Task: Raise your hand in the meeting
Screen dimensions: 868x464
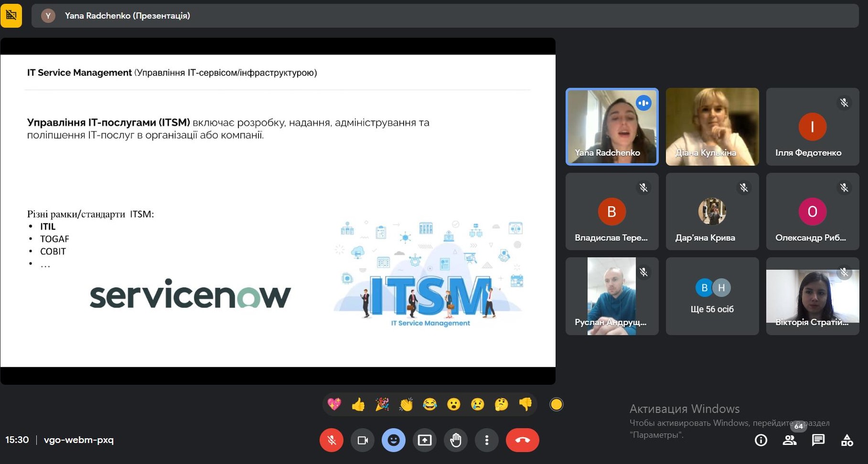Action: pyautogui.click(x=456, y=440)
